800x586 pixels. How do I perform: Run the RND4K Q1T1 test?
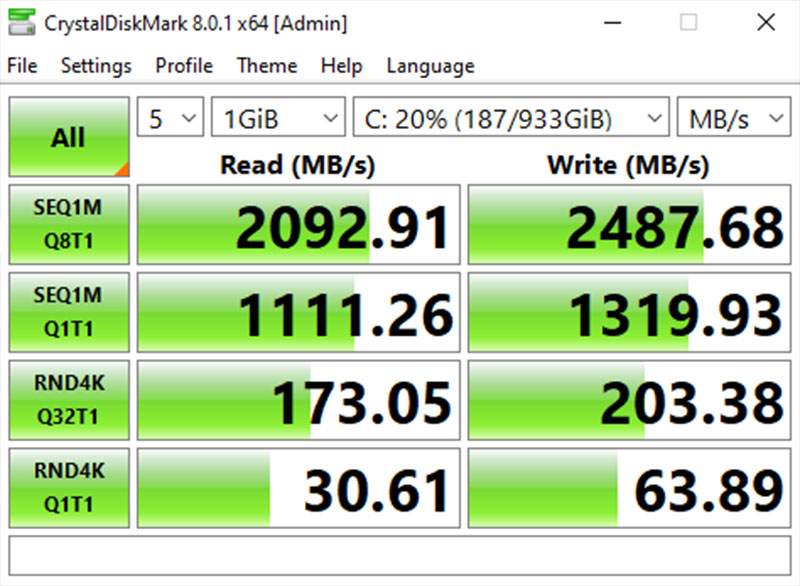(x=69, y=488)
